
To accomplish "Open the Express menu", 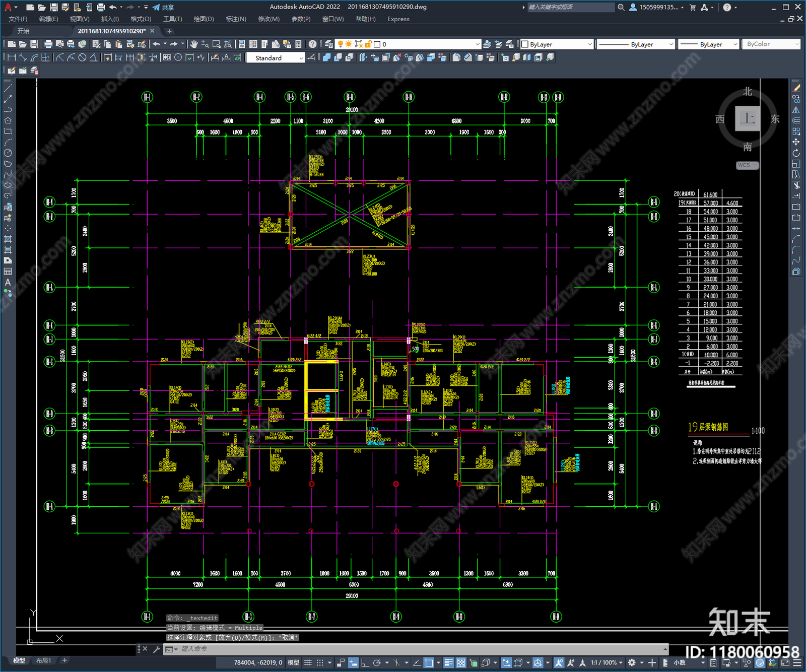I will point(398,19).
